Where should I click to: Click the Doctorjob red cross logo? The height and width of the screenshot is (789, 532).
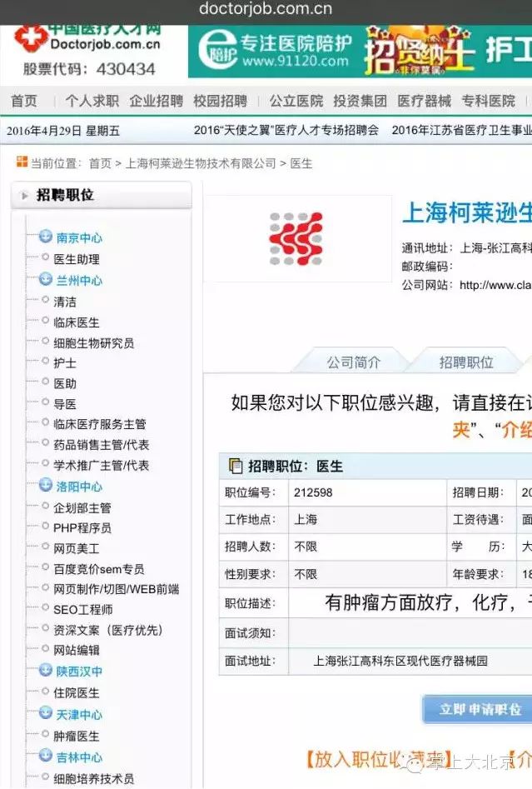[30, 38]
